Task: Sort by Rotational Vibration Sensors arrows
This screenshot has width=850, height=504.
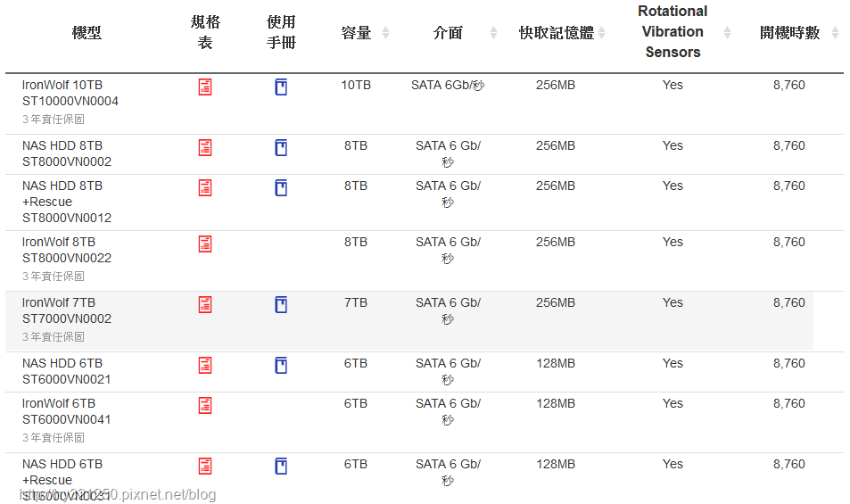Action: (x=728, y=32)
